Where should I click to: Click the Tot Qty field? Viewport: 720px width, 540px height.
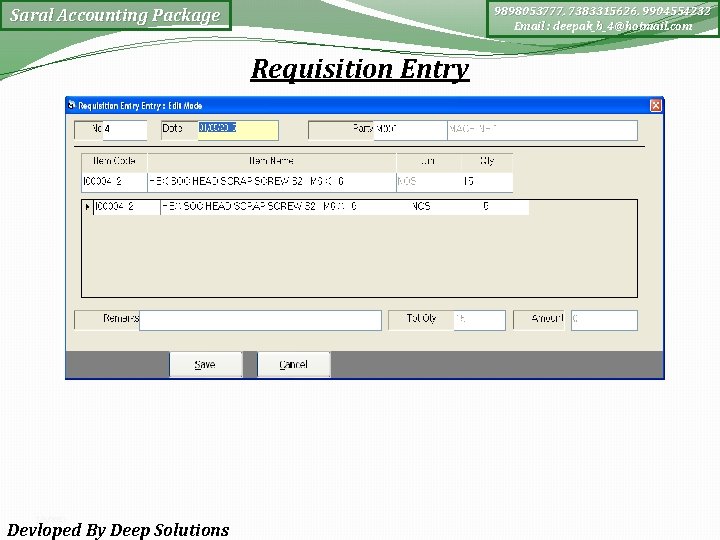479,320
